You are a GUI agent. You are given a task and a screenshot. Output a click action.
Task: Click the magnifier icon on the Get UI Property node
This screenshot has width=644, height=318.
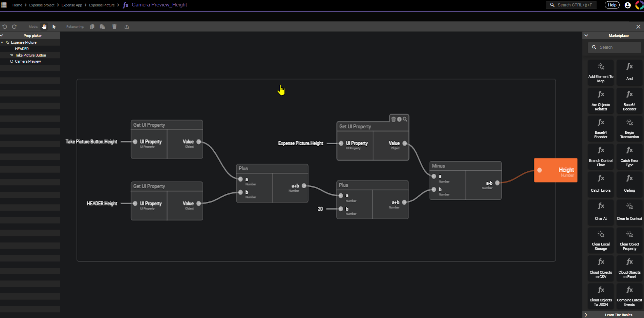(405, 119)
